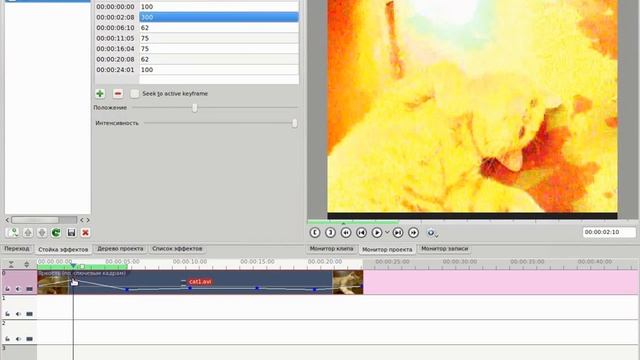Adjust the Положение slider handle
This screenshot has width=640, height=360.
pos(195,108)
